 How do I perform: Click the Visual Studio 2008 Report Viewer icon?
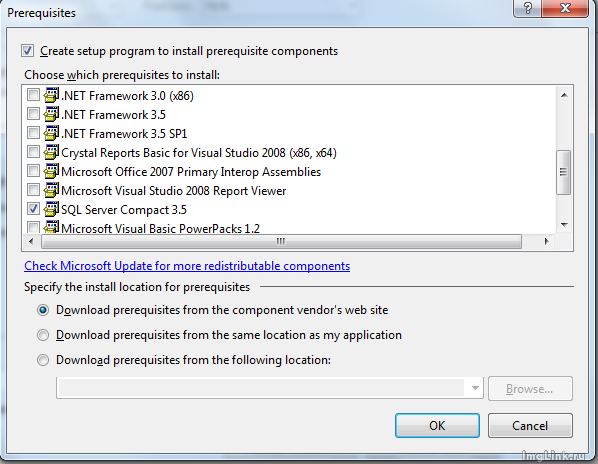tap(51, 190)
